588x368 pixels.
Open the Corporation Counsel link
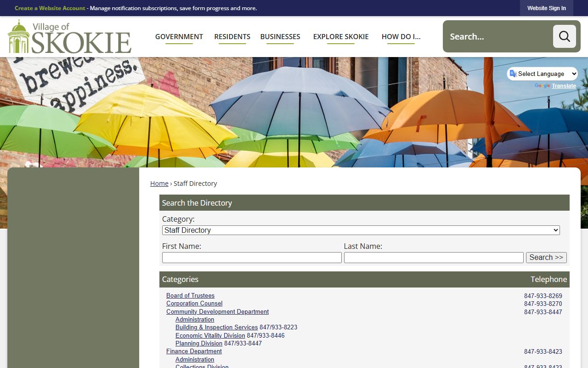click(x=194, y=304)
